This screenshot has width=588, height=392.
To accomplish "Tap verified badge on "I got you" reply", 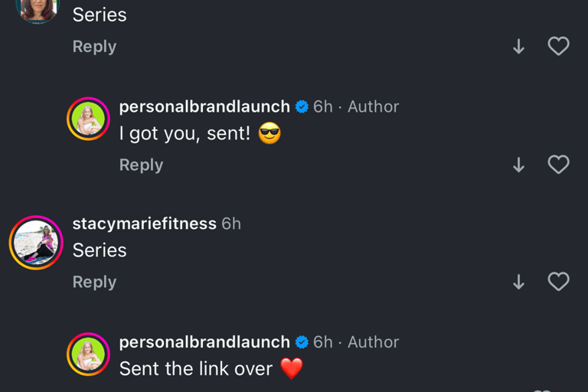I will click(x=302, y=106).
